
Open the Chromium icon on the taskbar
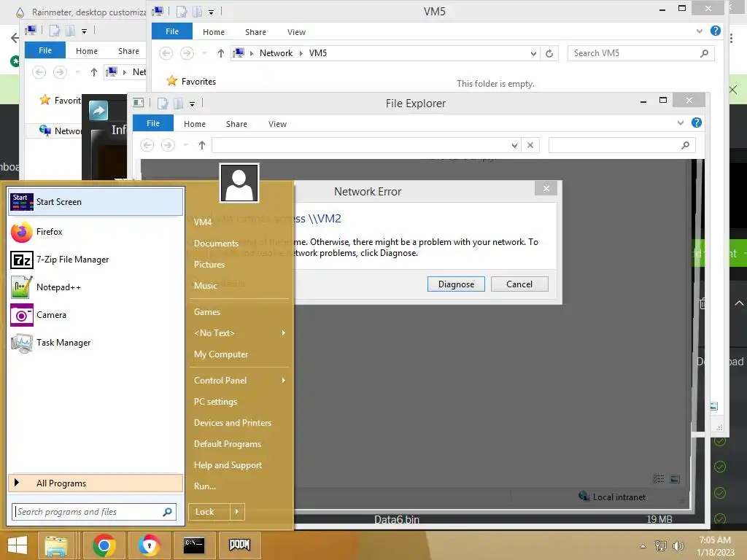[149, 545]
